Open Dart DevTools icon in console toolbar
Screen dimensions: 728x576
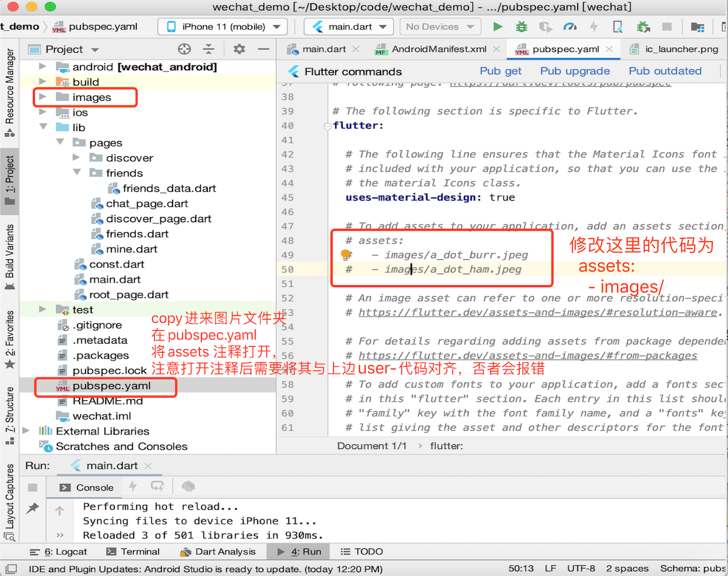click(188, 486)
